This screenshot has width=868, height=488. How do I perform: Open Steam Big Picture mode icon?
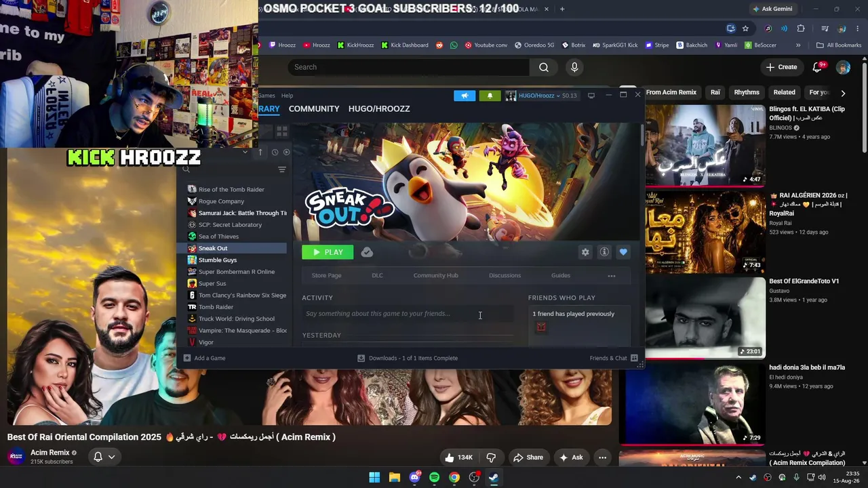click(591, 96)
